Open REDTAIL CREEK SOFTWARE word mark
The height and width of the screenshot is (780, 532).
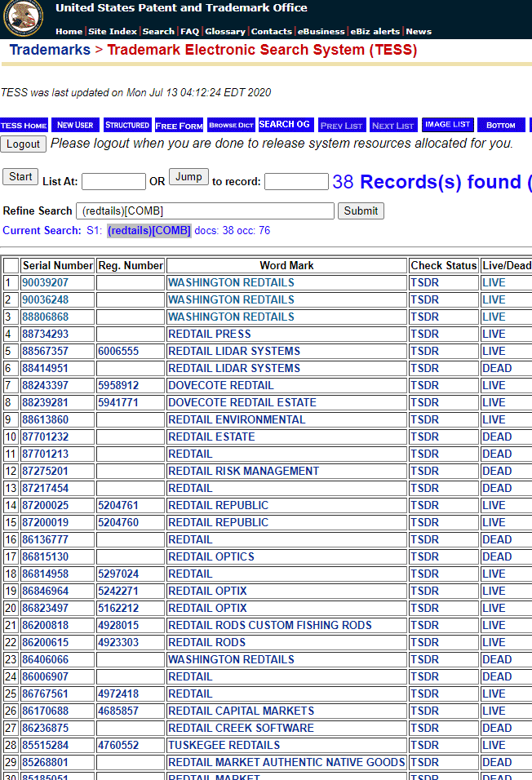242,729
